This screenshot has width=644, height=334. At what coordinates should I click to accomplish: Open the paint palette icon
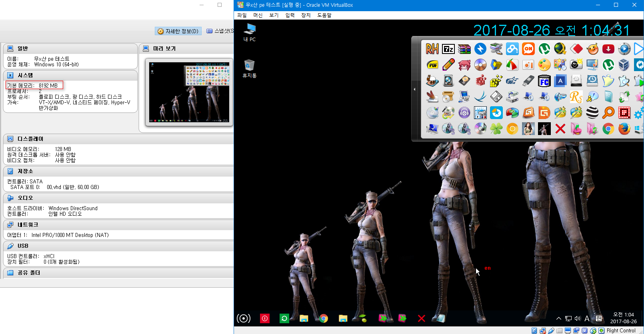tap(544, 65)
